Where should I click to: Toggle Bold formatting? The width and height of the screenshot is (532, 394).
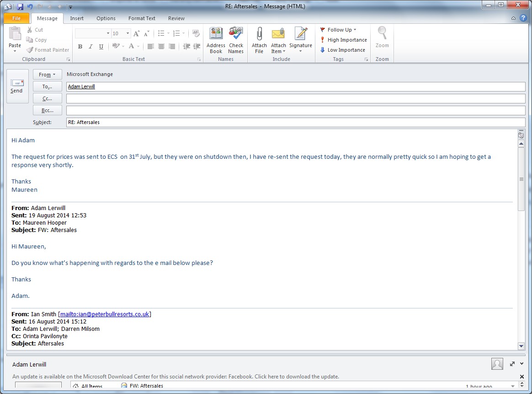[80, 46]
